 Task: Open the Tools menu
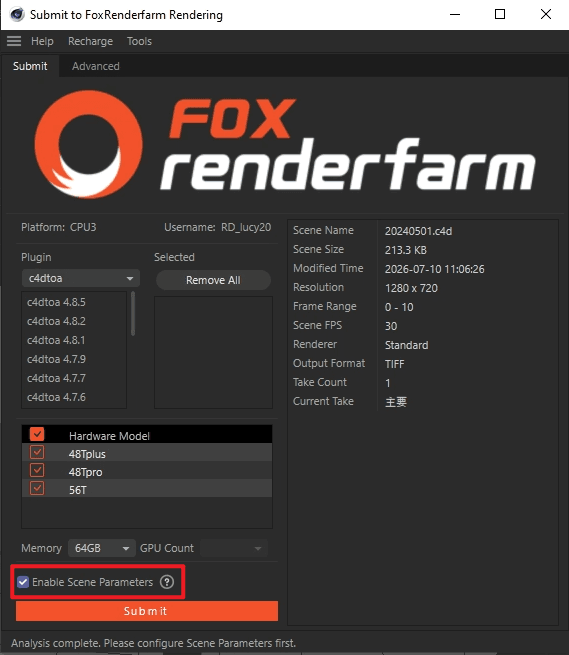pyautogui.click(x=139, y=41)
